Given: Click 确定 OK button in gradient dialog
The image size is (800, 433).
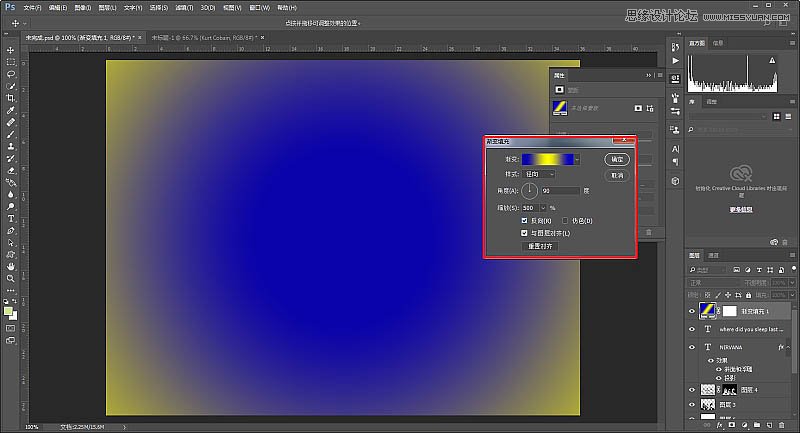Looking at the screenshot, I should [x=617, y=159].
